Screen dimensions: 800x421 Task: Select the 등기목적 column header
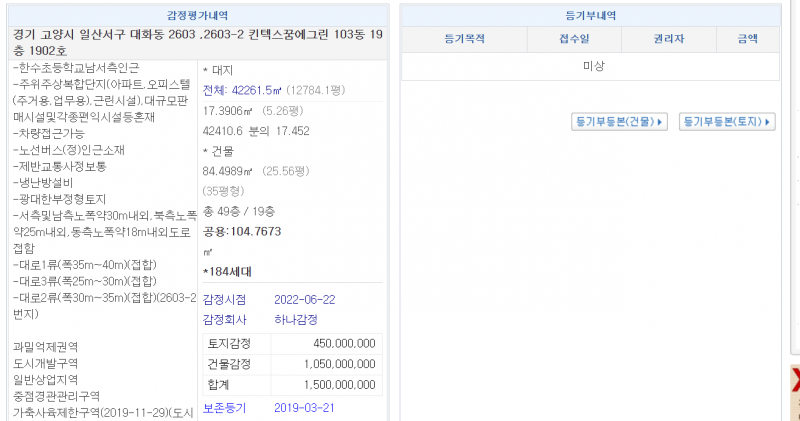pyautogui.click(x=464, y=39)
